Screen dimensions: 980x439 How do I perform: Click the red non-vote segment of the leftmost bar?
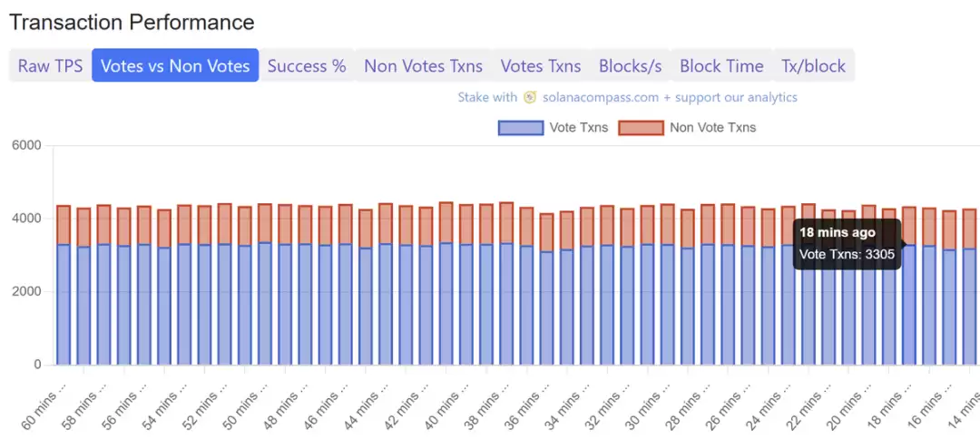pos(64,225)
